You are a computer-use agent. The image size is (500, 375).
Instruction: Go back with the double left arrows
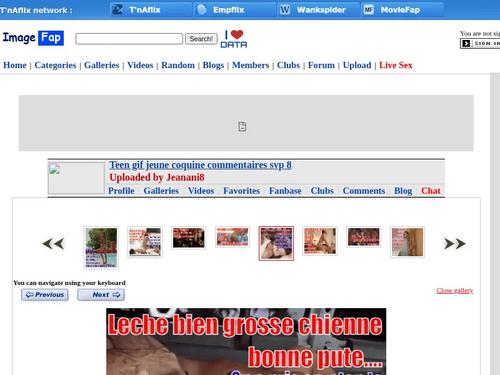53,244
